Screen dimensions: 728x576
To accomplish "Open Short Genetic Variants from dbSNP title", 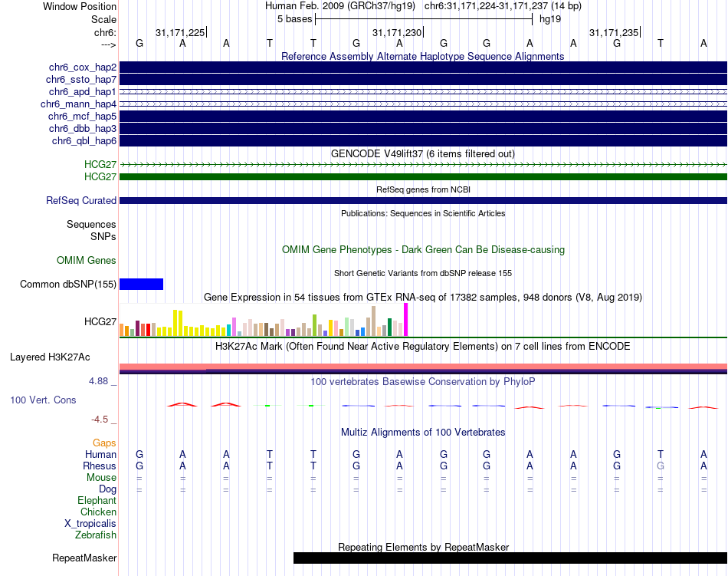I will click(423, 273).
